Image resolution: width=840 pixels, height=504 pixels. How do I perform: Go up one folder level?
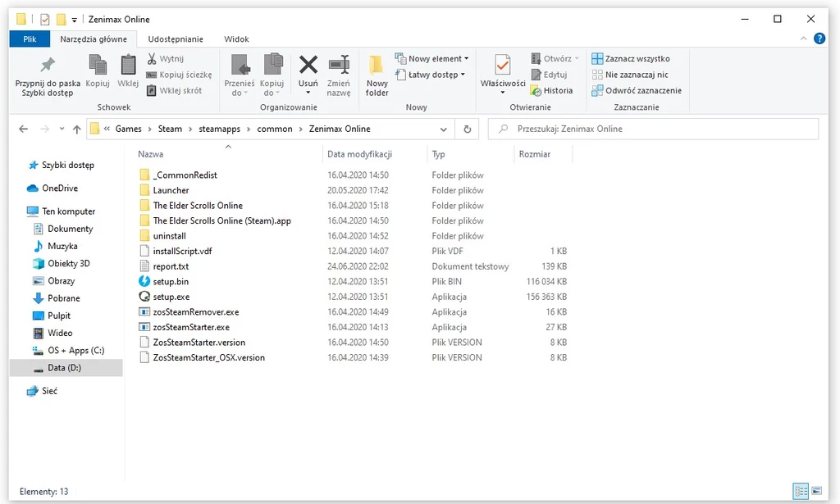tap(76, 129)
